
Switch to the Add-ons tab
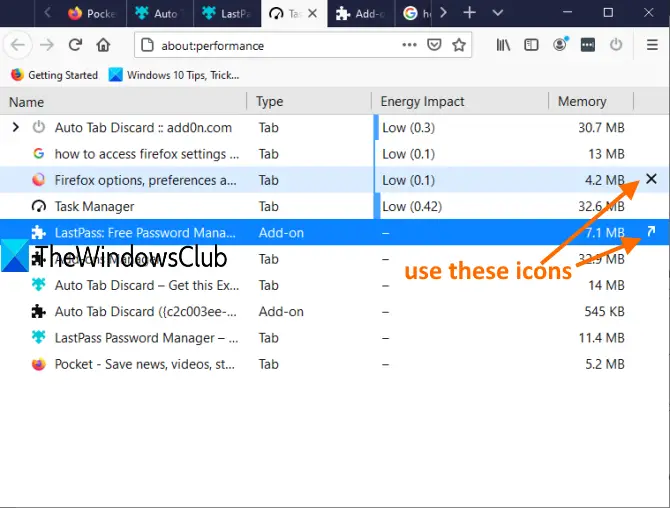tap(360, 14)
